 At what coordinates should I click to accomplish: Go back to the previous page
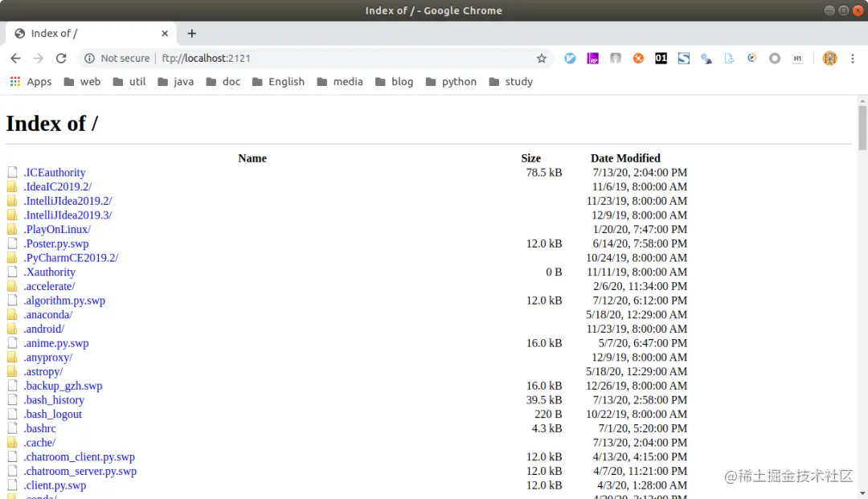(x=15, y=58)
